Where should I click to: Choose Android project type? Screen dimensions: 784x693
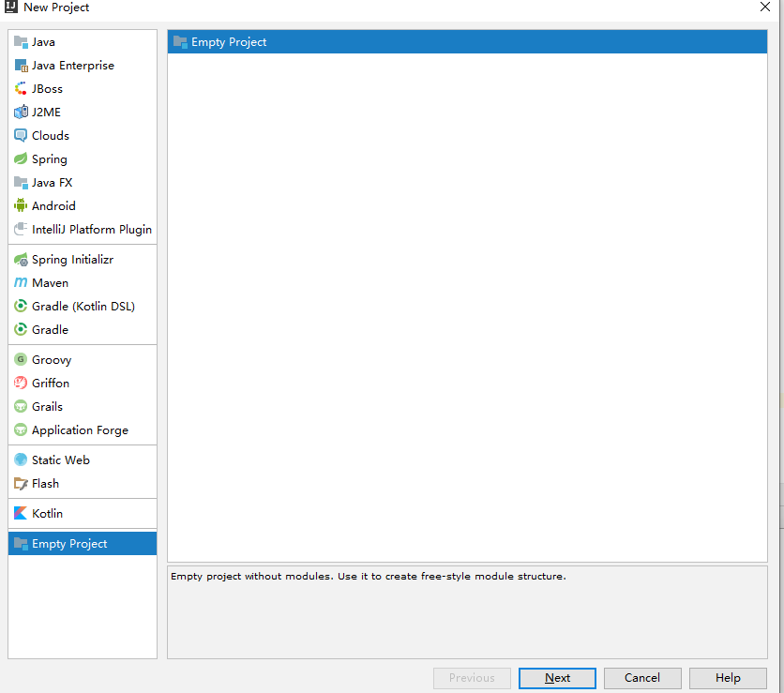[83, 205]
